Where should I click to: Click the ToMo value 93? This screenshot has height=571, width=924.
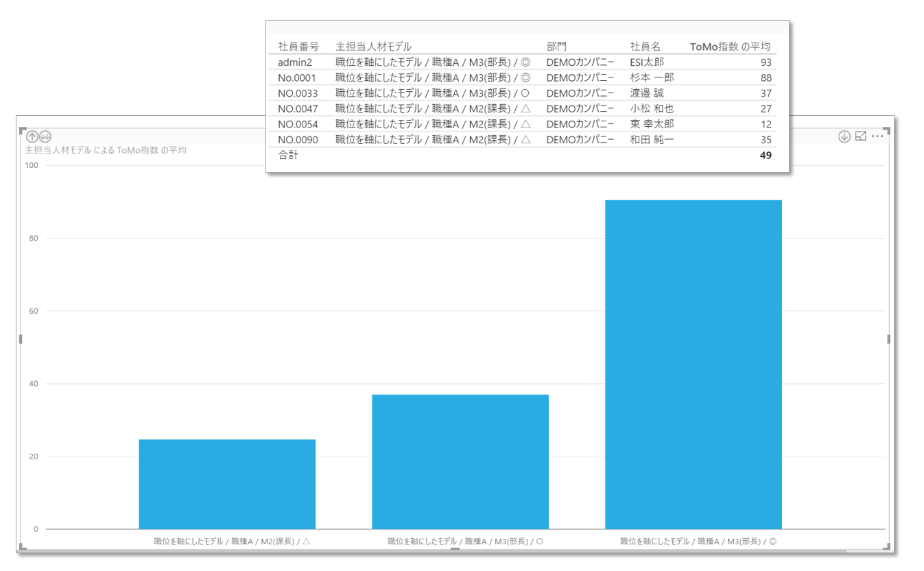(766, 62)
